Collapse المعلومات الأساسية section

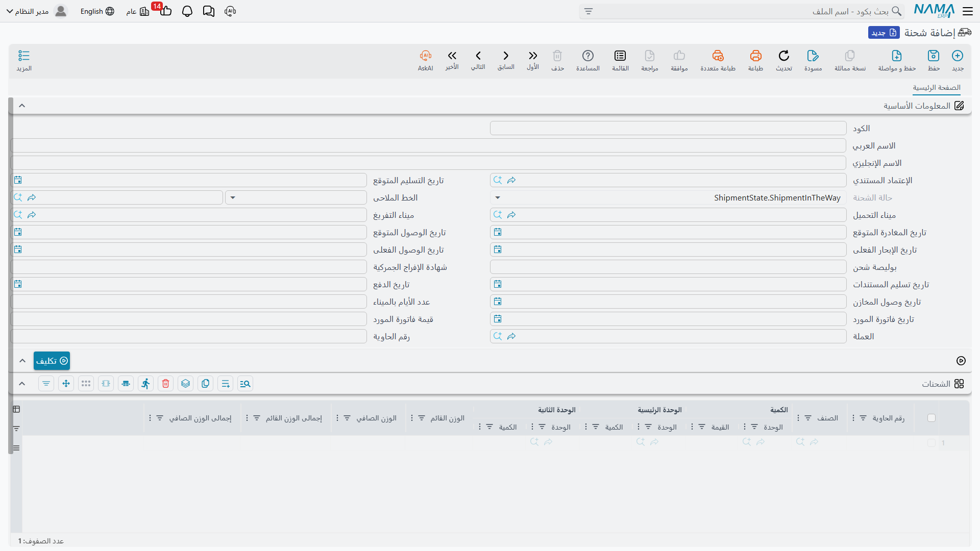point(22,106)
